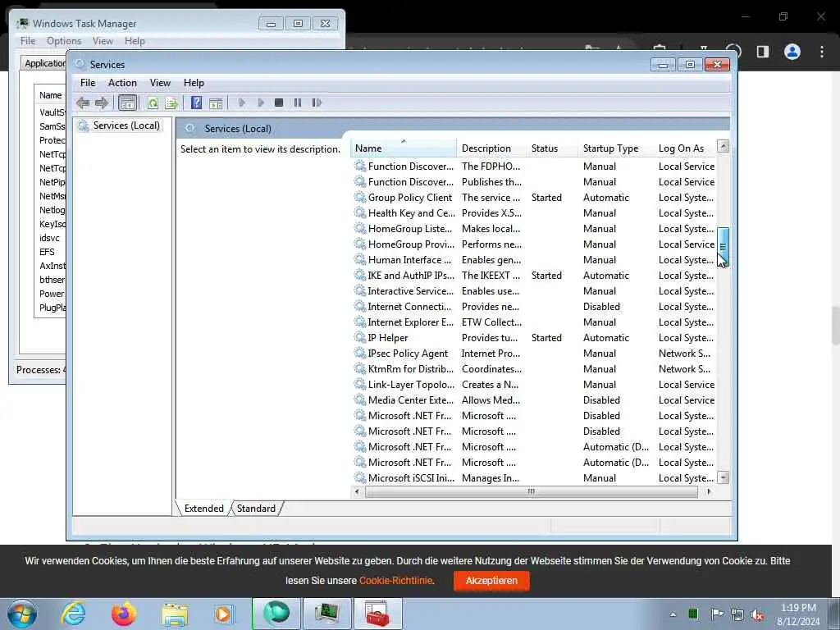Click the network tray icon
The height and width of the screenshot is (630, 840).
tap(737, 614)
